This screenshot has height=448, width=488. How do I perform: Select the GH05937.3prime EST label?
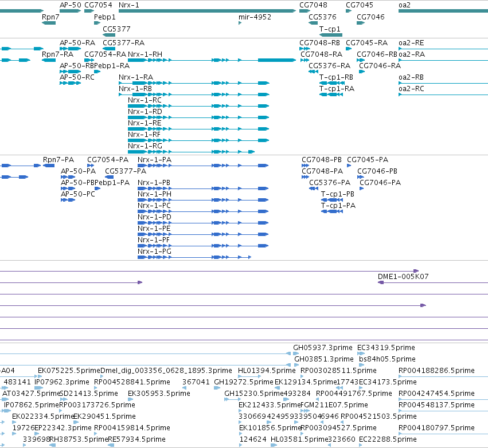323,348
